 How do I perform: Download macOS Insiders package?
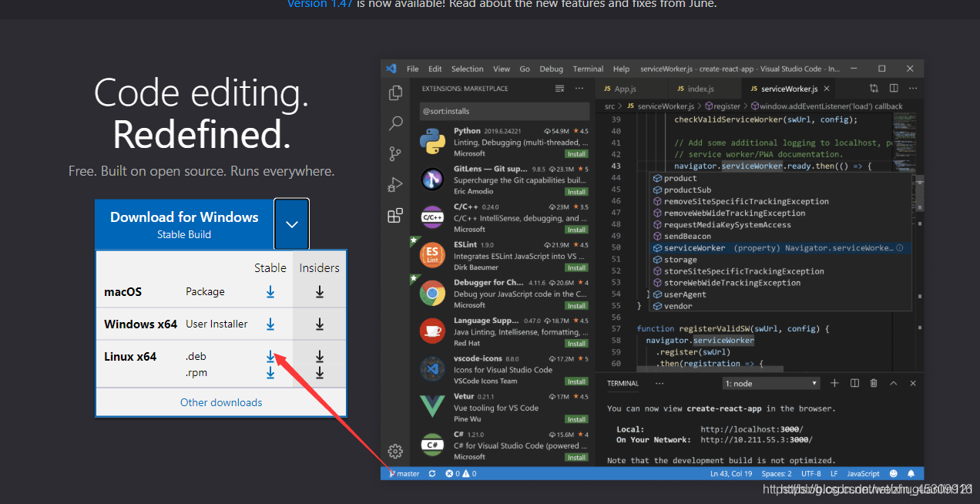(x=320, y=292)
